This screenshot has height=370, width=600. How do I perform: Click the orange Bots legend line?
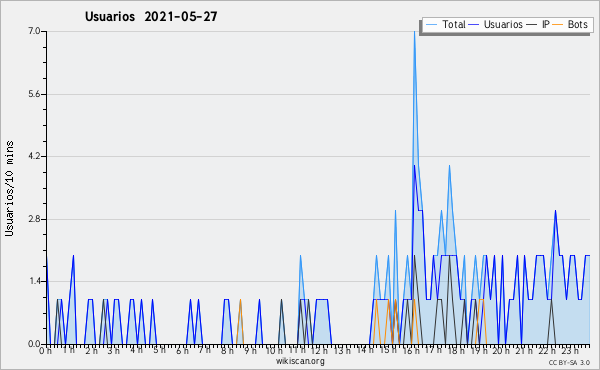558,25
